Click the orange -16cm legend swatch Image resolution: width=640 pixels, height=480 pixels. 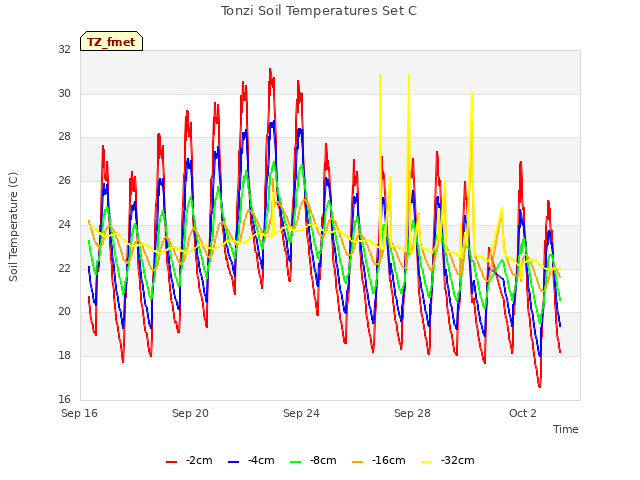pyautogui.click(x=357, y=462)
